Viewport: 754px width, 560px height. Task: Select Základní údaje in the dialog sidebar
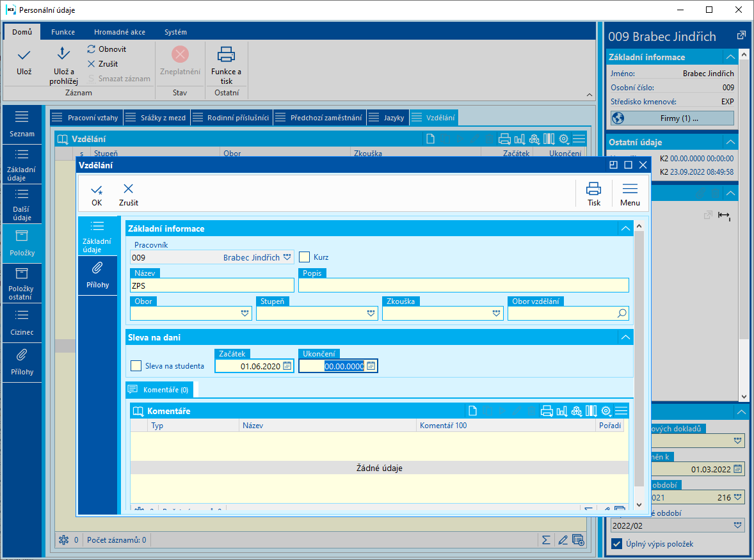pyautogui.click(x=97, y=236)
